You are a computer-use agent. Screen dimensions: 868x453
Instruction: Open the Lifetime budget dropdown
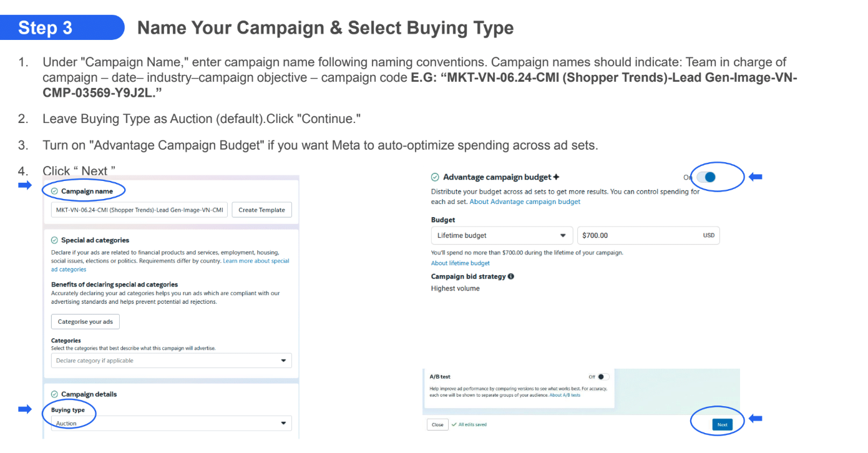pyautogui.click(x=502, y=235)
